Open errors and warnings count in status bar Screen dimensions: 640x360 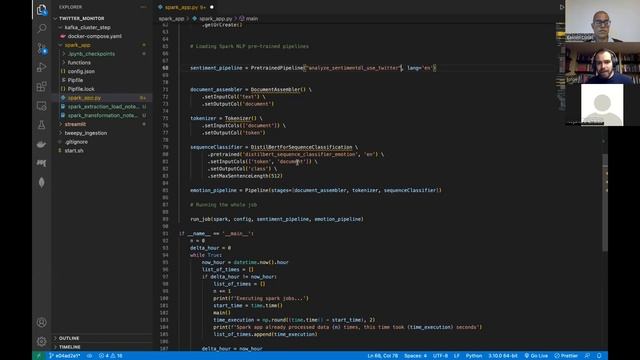tap(111, 356)
